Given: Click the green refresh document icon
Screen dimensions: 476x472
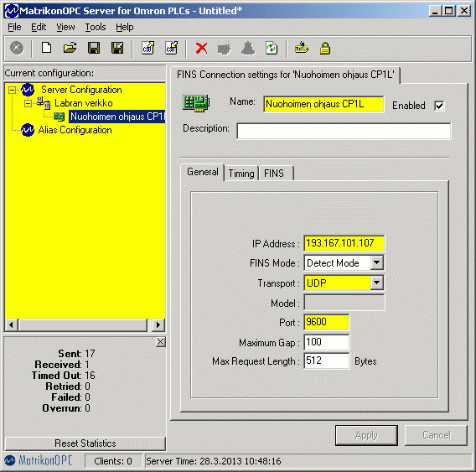Looking at the screenshot, I should 272,48.
